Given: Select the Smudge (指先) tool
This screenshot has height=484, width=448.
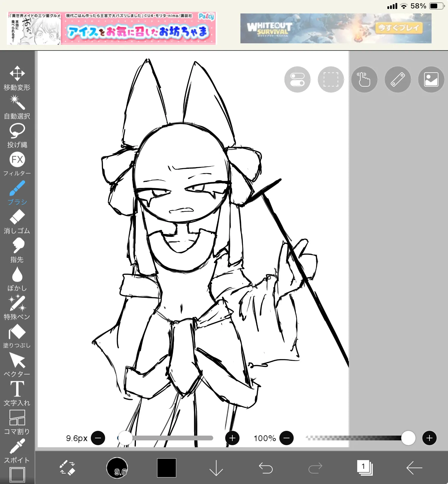Looking at the screenshot, I should 17,250.
